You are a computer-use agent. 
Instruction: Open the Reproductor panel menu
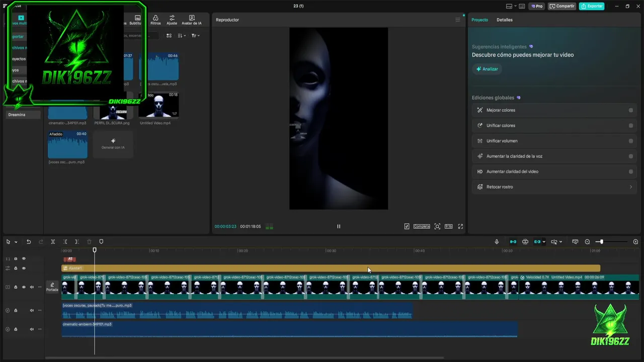[457, 20]
